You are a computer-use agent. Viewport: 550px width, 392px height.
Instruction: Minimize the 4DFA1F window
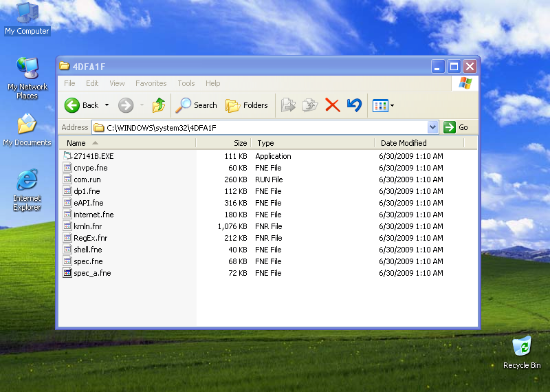(437, 66)
